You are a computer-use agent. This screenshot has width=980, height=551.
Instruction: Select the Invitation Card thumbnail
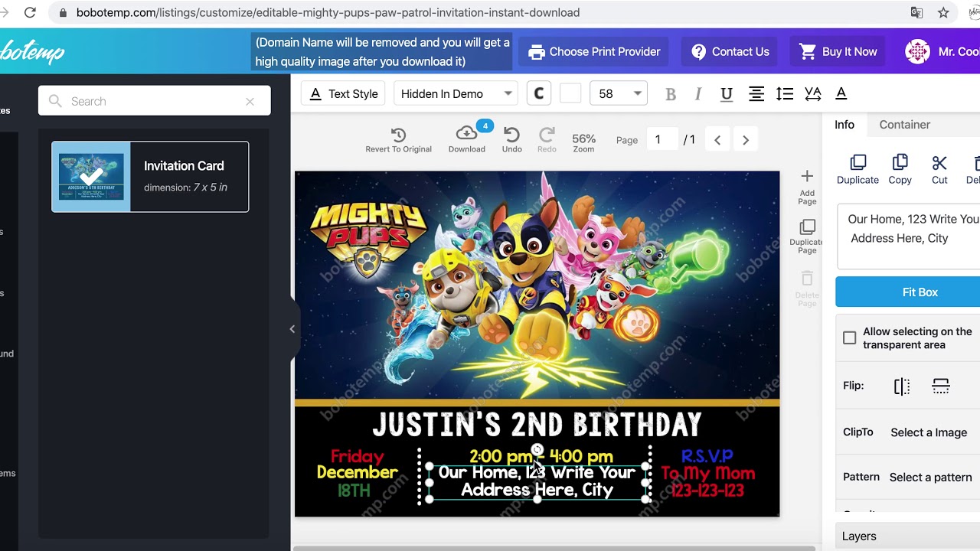pos(91,177)
